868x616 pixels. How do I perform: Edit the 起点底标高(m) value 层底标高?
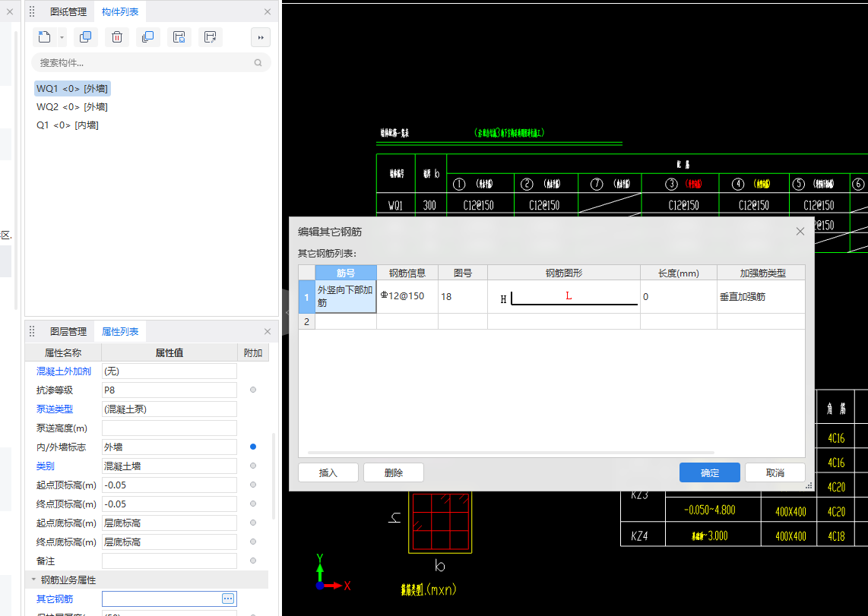coord(169,523)
